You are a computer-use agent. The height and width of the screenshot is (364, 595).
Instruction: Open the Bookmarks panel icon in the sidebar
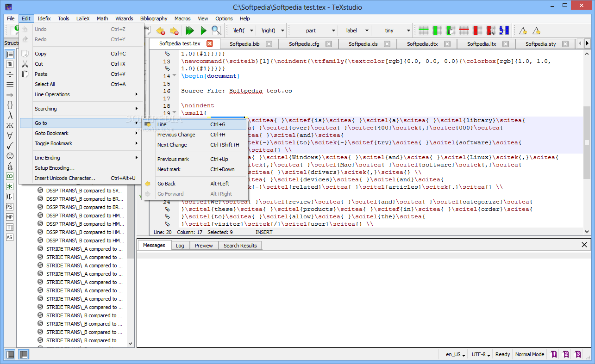point(10,65)
